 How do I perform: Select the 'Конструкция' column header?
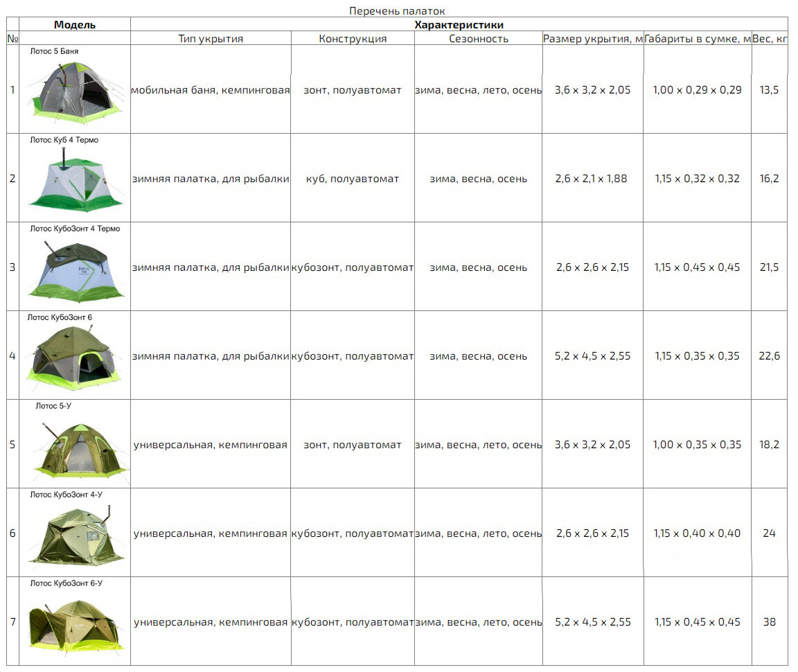click(x=353, y=38)
